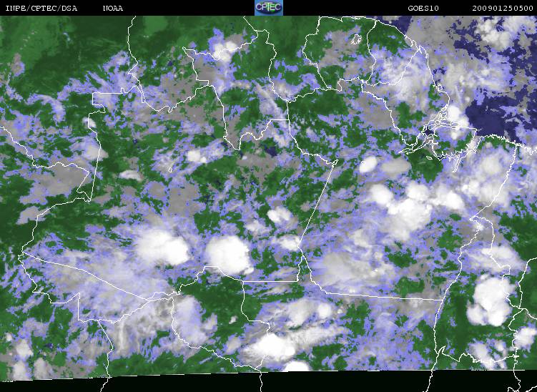Select the GOES10 satellite label
Viewport: 537px width, 392px height.
click(423, 8)
